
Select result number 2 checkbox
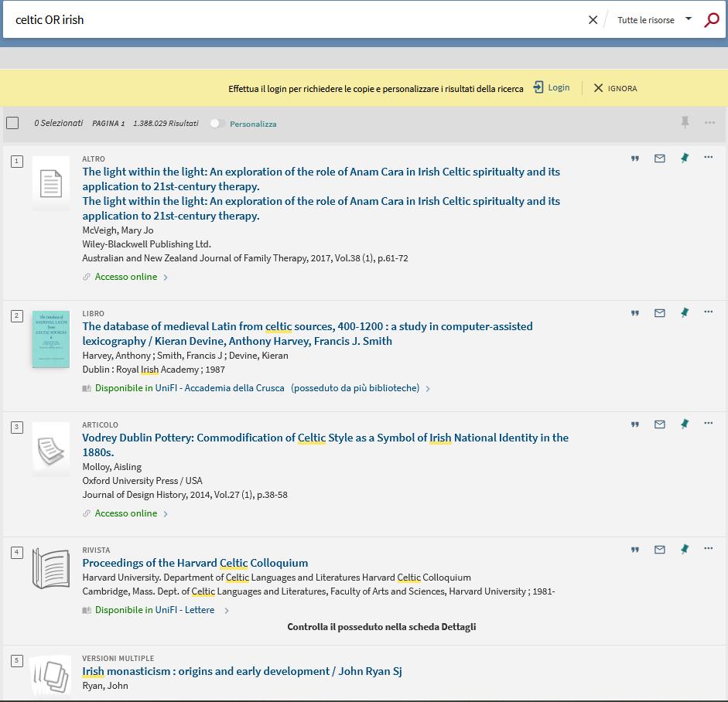pyautogui.click(x=17, y=316)
